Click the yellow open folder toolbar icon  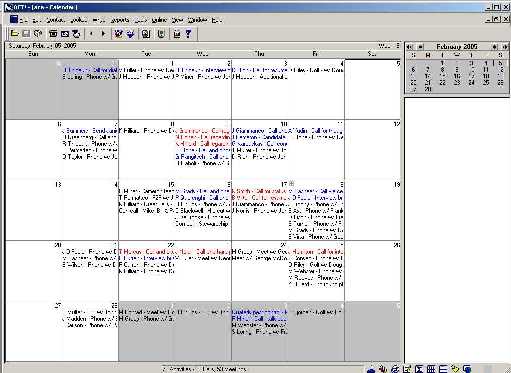[x=14, y=33]
